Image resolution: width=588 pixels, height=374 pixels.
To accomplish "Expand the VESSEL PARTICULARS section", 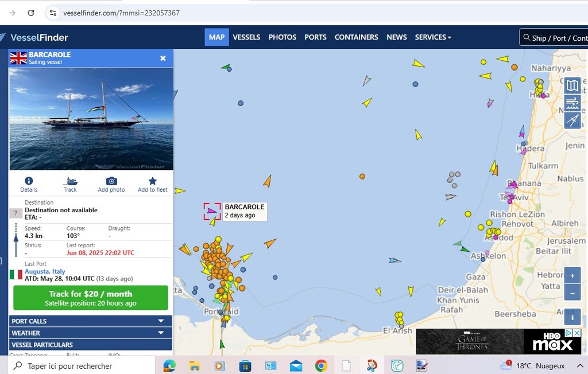I will click(90, 345).
